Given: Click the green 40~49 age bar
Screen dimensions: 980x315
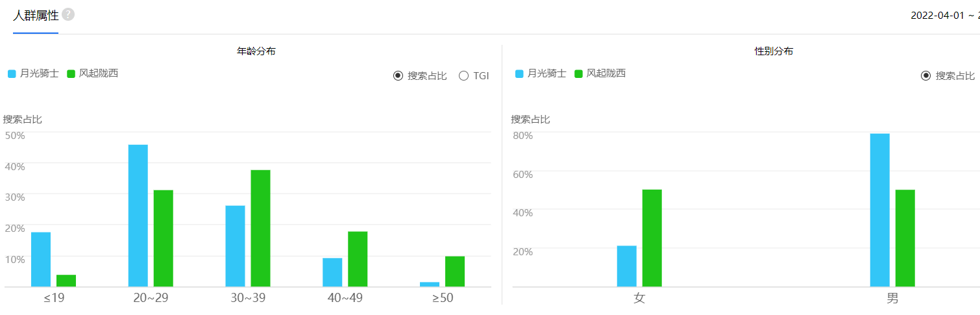Looking at the screenshot, I should tap(358, 259).
